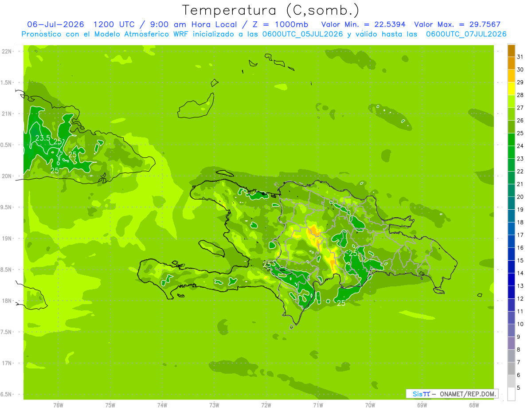The width and height of the screenshot is (532, 411).
Task: Click the colorbar label '28'
Action: pyautogui.click(x=520, y=95)
